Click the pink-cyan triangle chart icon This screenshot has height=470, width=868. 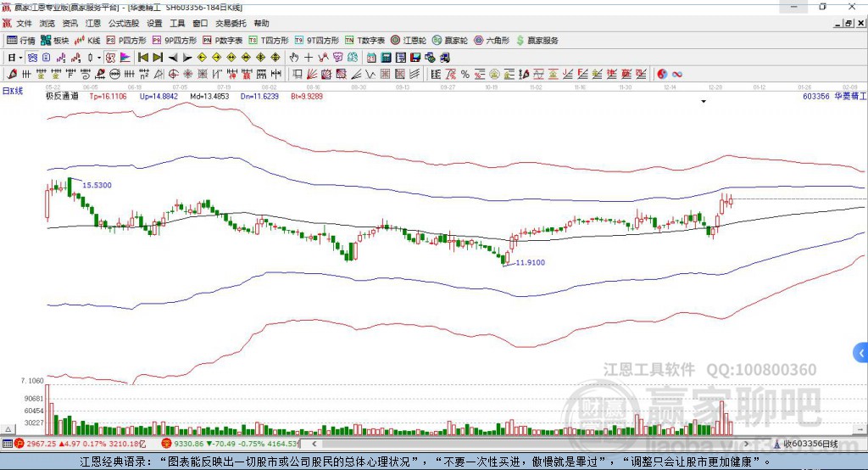(x=125, y=58)
